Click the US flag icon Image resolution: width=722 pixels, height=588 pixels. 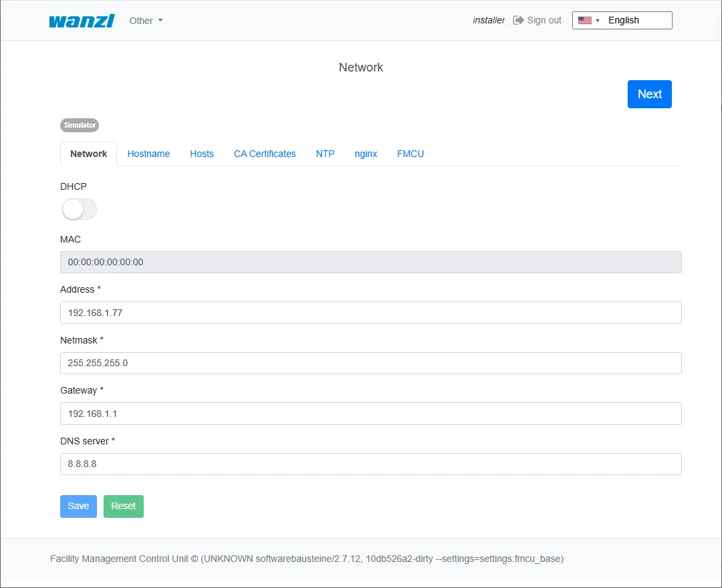tap(585, 20)
